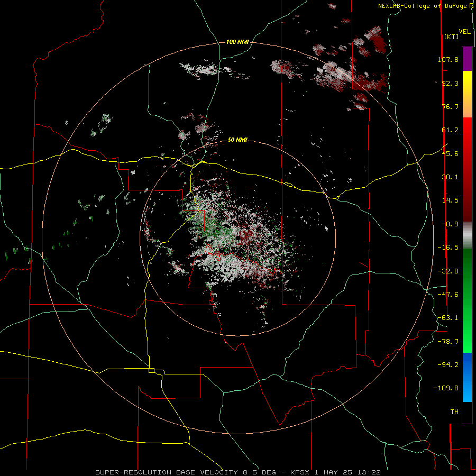The image size is (476, 476).
Task: Click the -47.6 value on velocity scale
Action: (x=448, y=295)
